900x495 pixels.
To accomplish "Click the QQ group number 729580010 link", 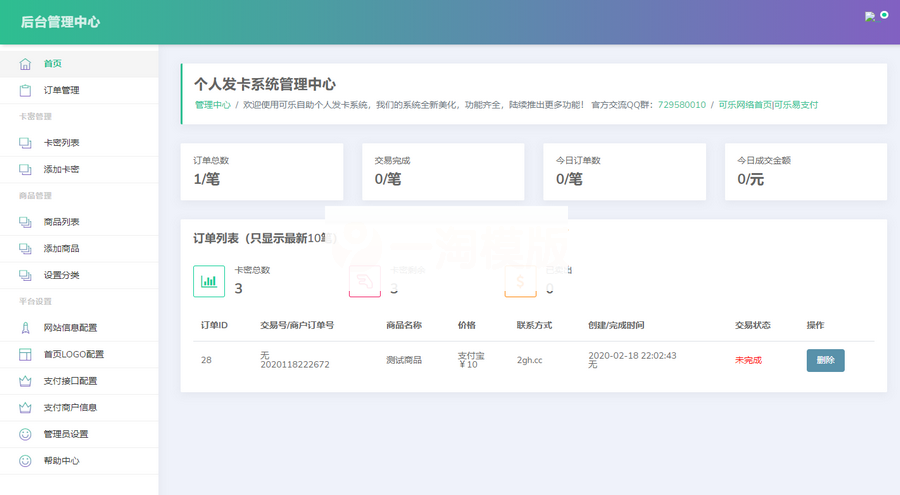I will [x=681, y=105].
